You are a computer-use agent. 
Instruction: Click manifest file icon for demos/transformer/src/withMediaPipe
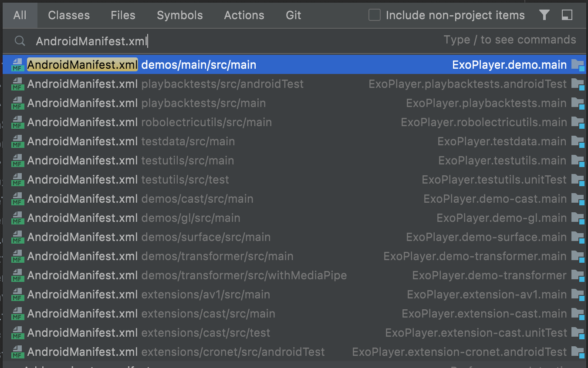(x=17, y=275)
